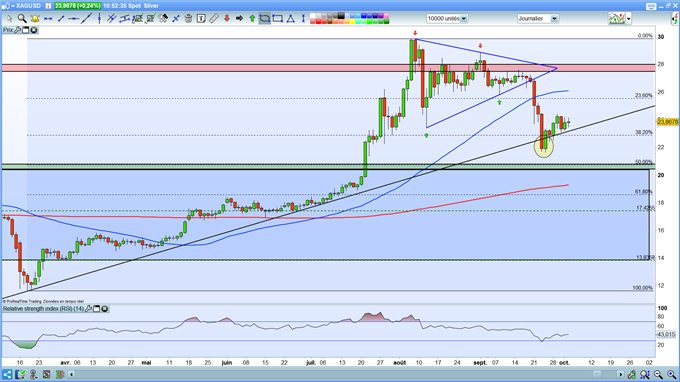Expand the chart style dropdown arrow

(629, 19)
